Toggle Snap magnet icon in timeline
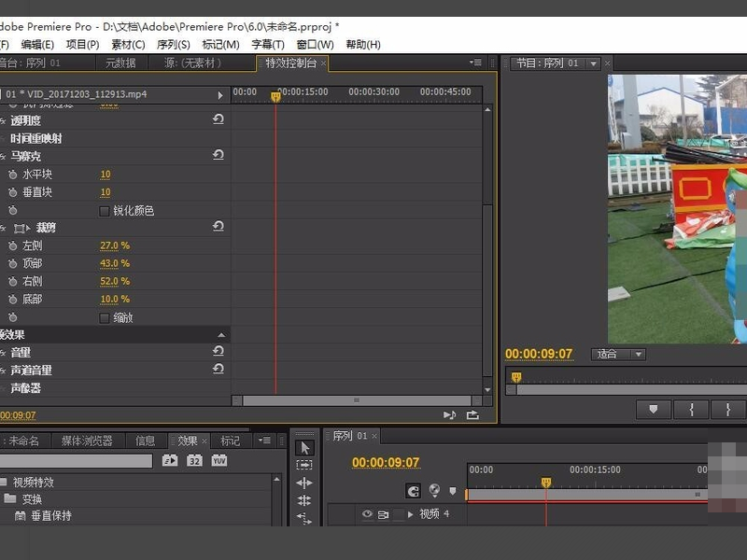The height and width of the screenshot is (560, 747). pyautogui.click(x=413, y=491)
